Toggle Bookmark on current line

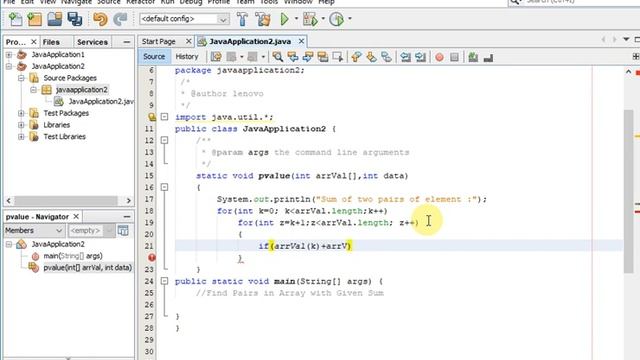click(386, 57)
